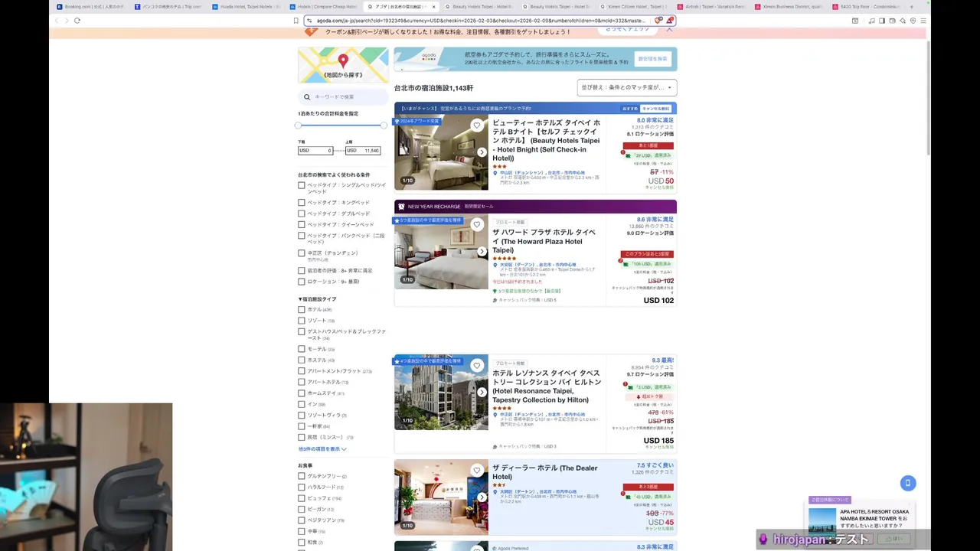The image size is (980, 551).
Task: Tap heart icon on Hotel Resonance Taipei
Action: 477,366
